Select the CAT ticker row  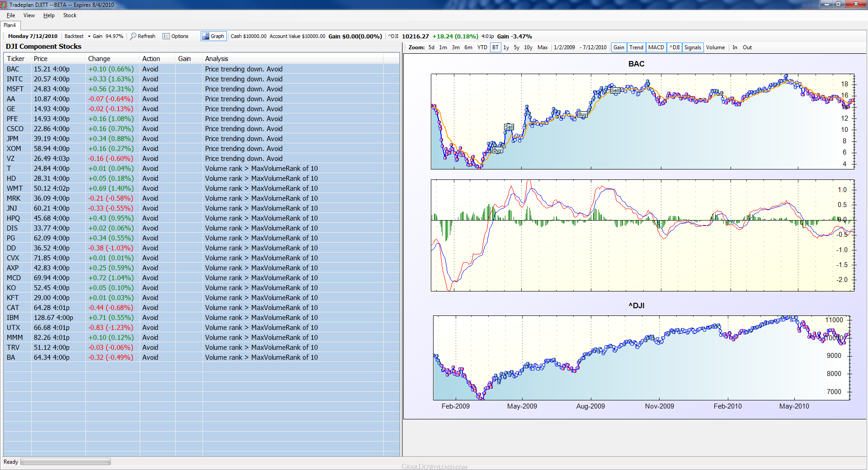[202, 308]
